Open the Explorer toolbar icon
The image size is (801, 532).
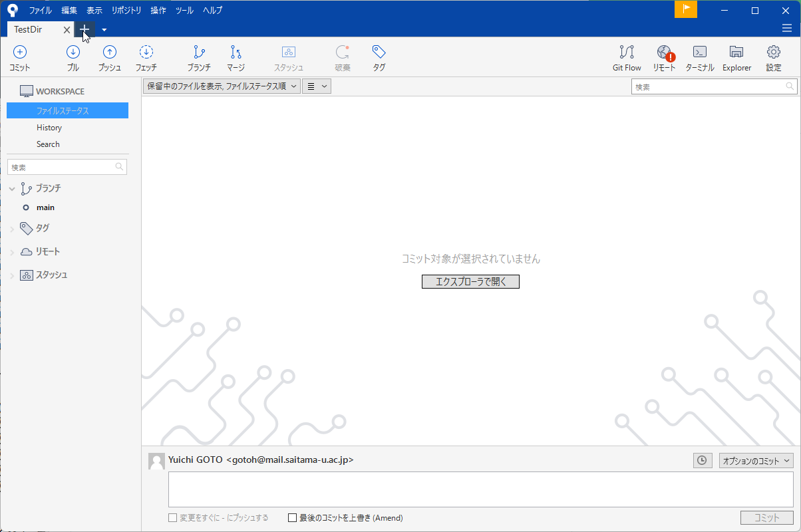736,52
